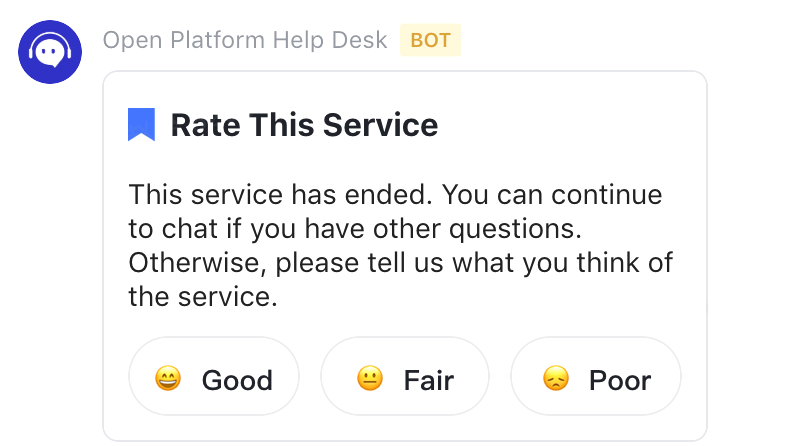Click the neutral face emoji on Fair
This screenshot has width=800, height=446.
[369, 379]
